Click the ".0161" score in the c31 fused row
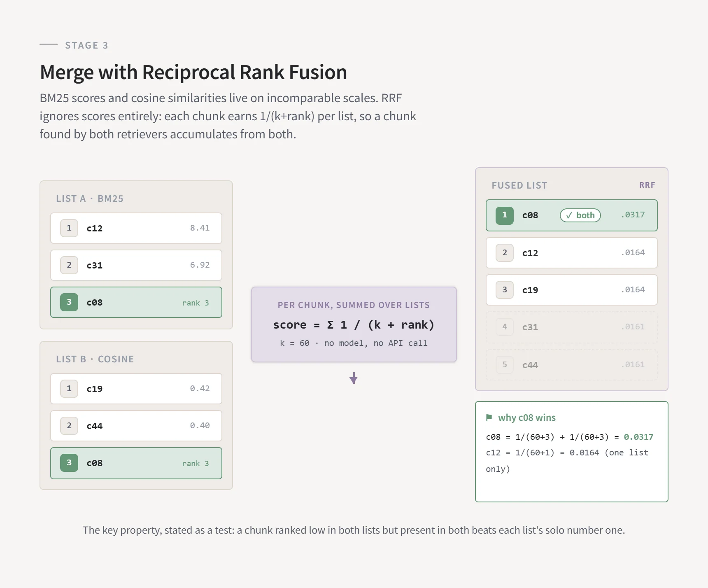 [x=633, y=327]
